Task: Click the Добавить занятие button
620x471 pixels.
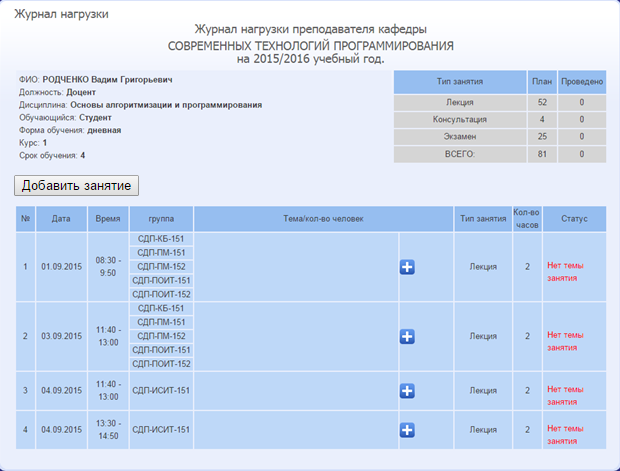Action: (x=76, y=185)
